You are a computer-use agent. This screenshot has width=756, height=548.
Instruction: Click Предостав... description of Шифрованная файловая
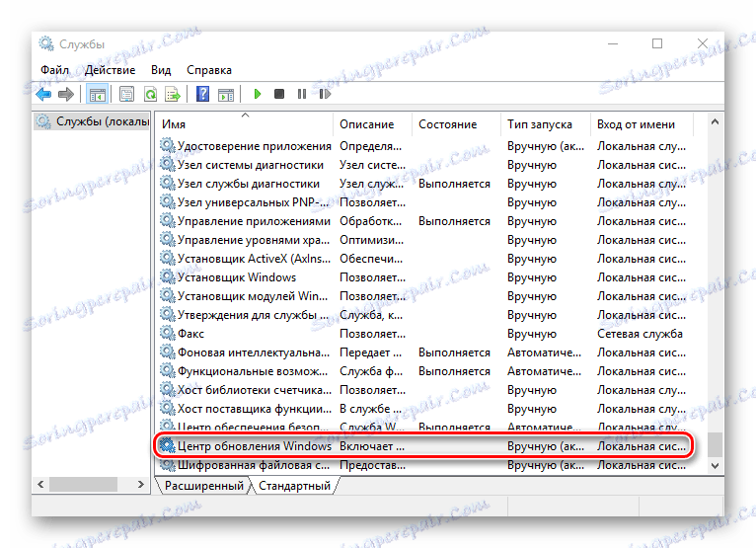(x=372, y=465)
